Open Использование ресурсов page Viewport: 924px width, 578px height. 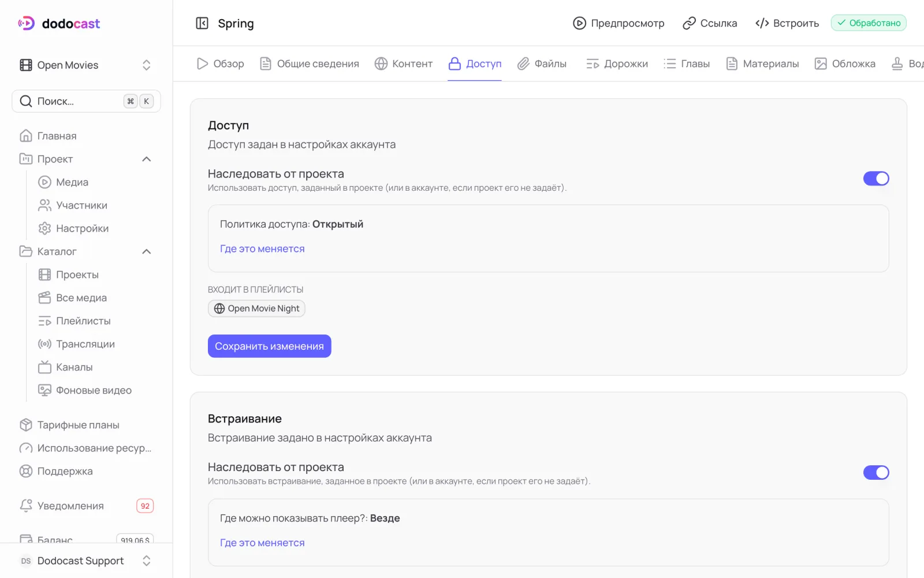(x=86, y=448)
